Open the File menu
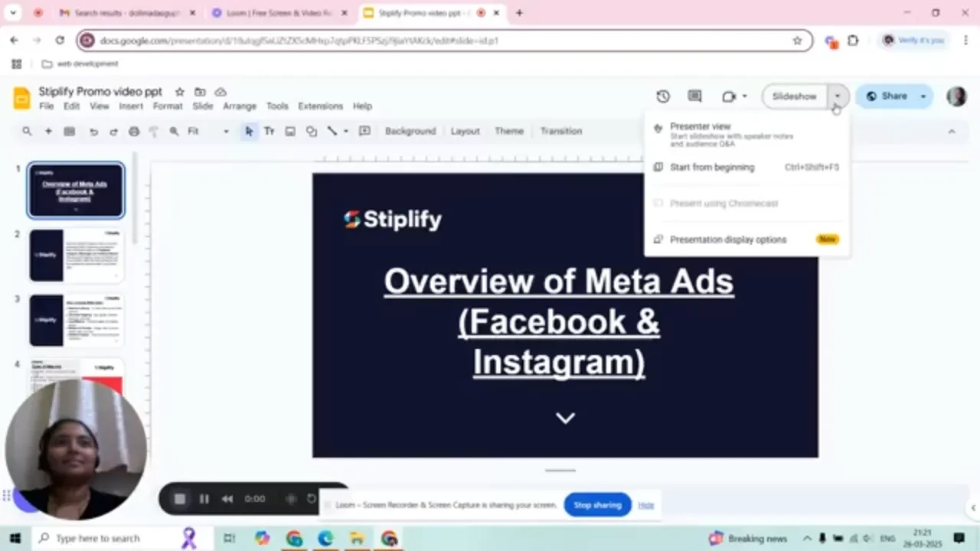980x551 pixels. 46,106
